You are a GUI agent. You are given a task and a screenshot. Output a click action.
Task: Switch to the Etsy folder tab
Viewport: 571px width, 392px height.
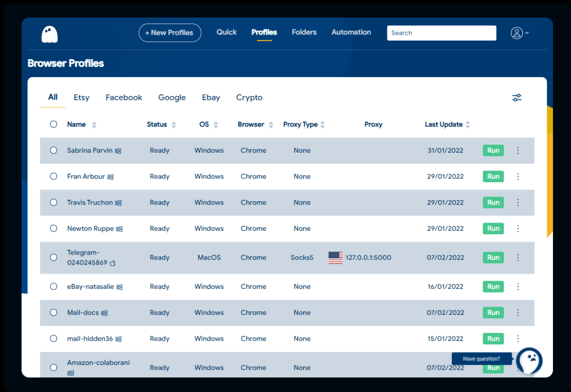click(x=81, y=98)
